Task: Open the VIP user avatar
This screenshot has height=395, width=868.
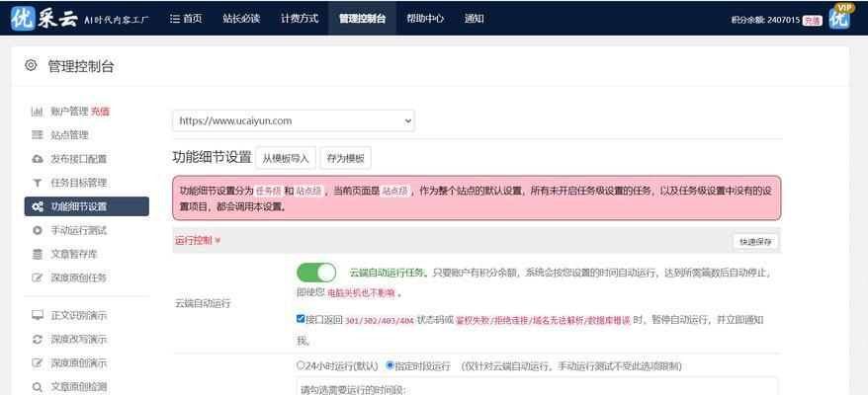Action: [x=839, y=17]
